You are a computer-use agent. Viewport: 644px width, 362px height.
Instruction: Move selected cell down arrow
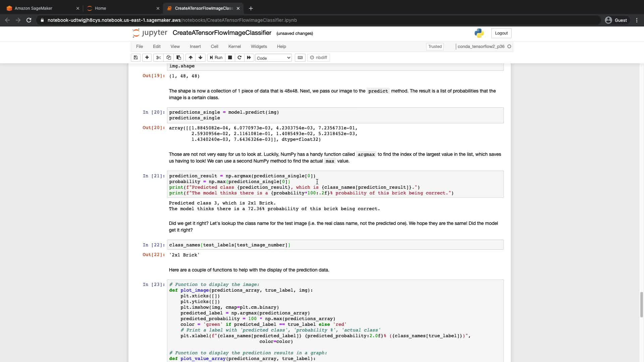click(x=200, y=58)
